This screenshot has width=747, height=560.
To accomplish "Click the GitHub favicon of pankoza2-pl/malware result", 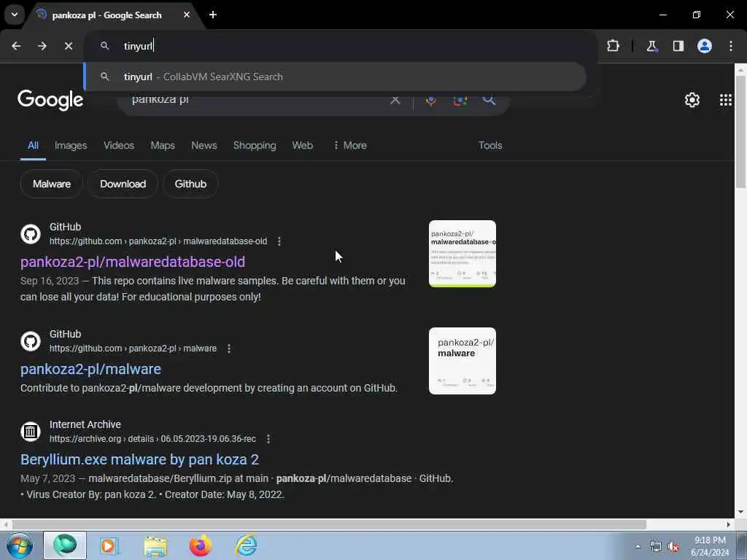I will [x=31, y=341].
